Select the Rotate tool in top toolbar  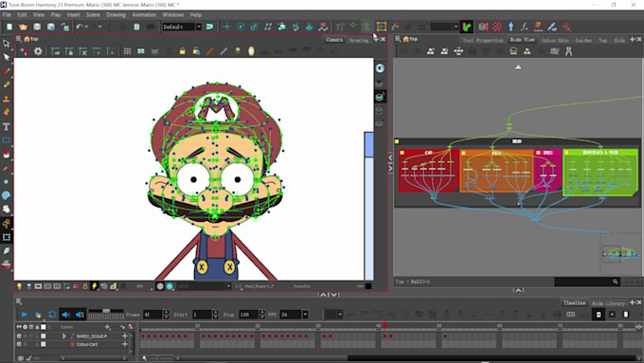pos(241,27)
